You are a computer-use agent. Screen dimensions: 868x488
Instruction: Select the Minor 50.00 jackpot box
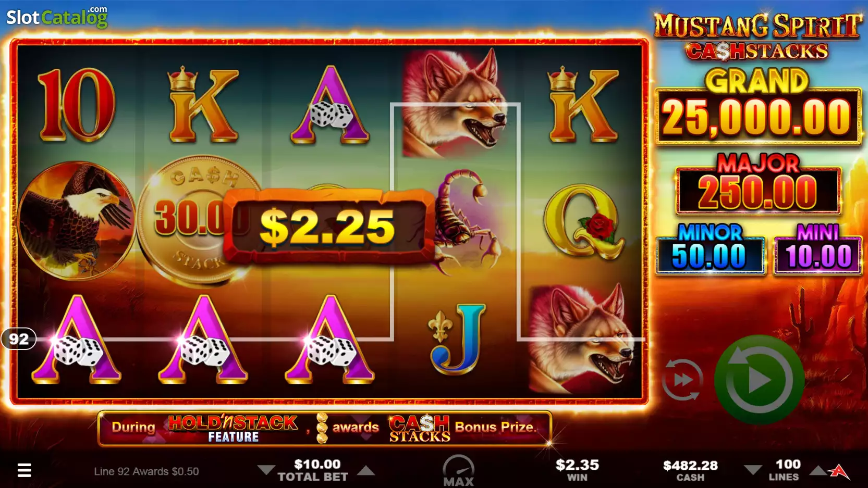pyautogui.click(x=710, y=249)
